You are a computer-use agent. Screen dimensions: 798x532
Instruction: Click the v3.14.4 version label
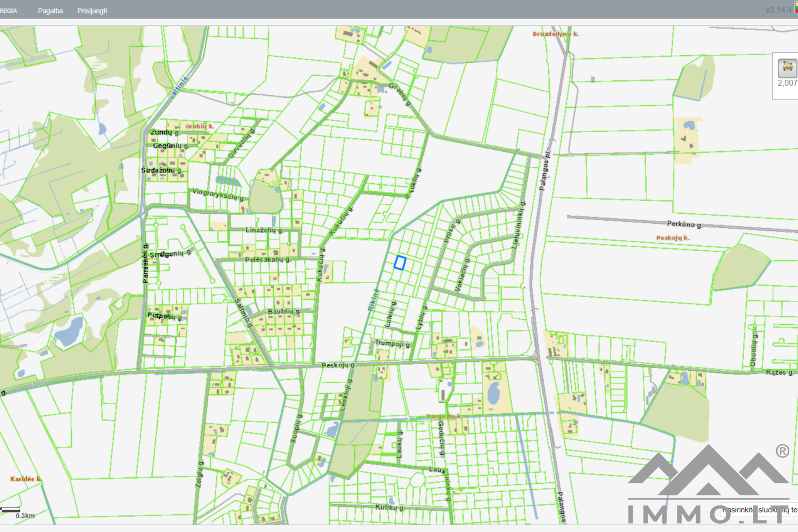778,10
